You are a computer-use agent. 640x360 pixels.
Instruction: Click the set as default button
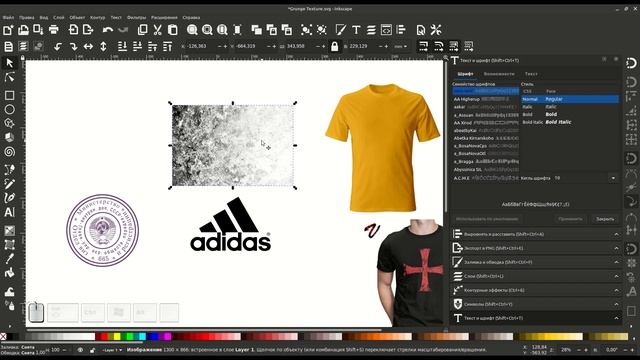coord(487,219)
